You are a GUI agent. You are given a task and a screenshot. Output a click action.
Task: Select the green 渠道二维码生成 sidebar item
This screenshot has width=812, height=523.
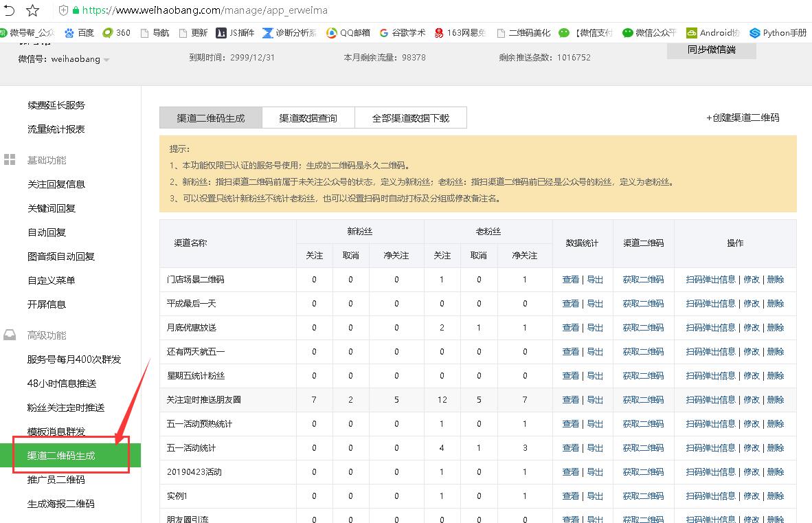pos(71,455)
